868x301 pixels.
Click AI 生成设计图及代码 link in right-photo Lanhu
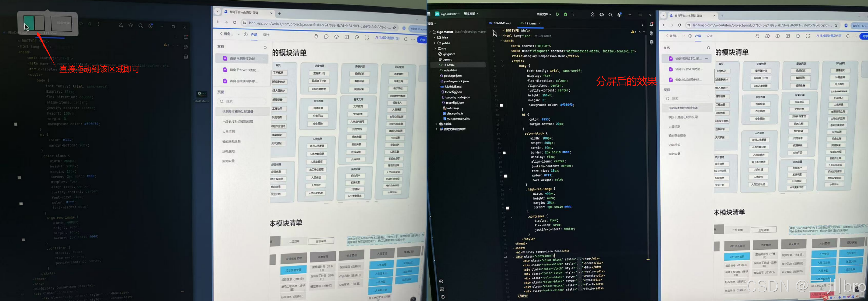click(829, 36)
